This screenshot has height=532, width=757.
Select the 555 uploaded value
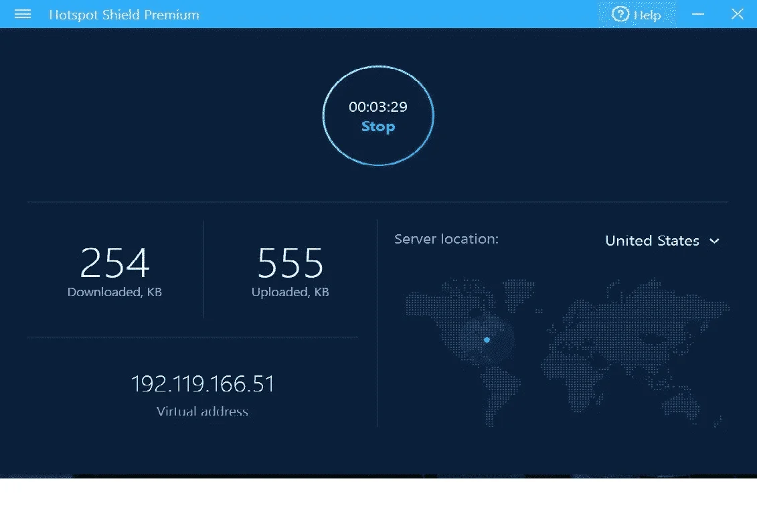290,263
